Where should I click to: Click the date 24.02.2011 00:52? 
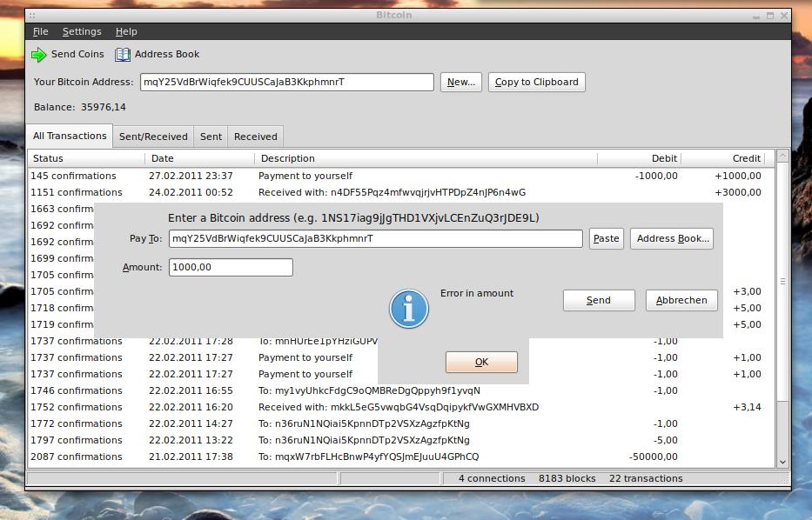(191, 192)
